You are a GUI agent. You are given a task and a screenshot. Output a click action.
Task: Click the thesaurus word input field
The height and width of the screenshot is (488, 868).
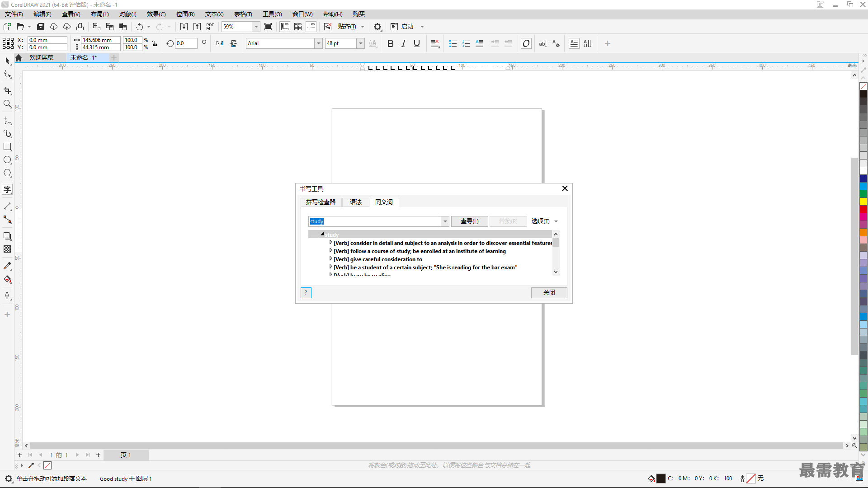(375, 221)
